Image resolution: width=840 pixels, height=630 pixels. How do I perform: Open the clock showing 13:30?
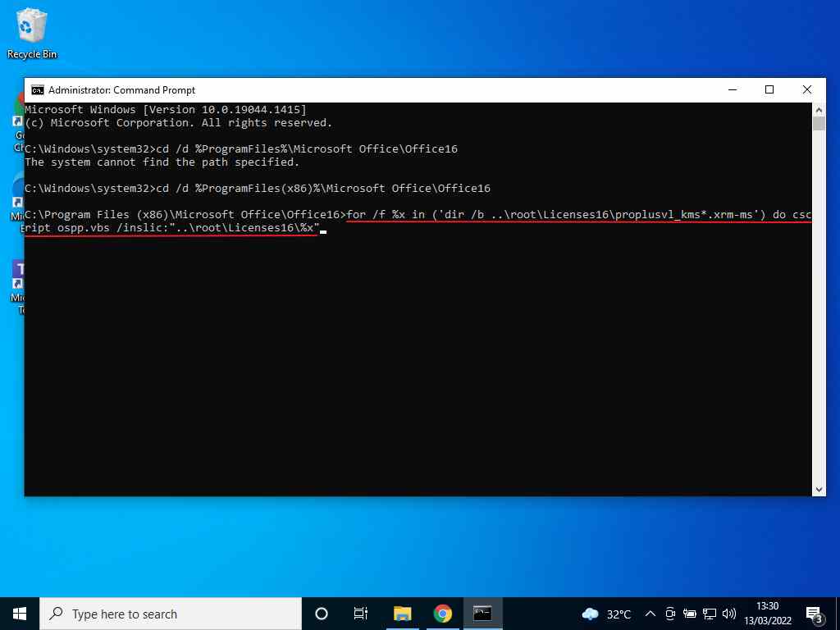[x=768, y=614]
